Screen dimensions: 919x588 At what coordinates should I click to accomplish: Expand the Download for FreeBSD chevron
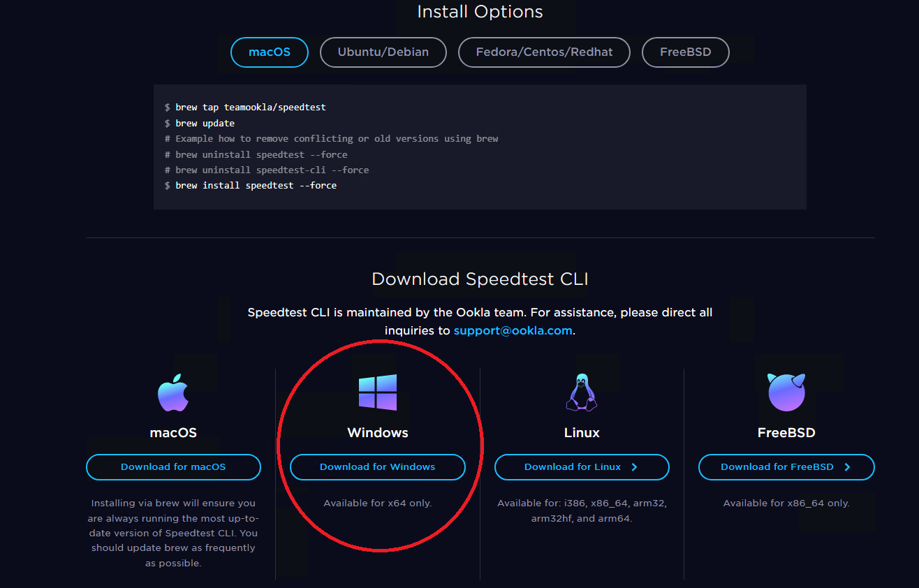pyautogui.click(x=847, y=467)
